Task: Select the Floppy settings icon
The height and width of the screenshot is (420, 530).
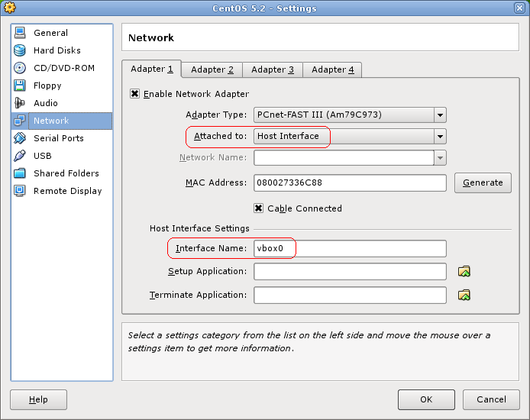Action: pos(20,86)
